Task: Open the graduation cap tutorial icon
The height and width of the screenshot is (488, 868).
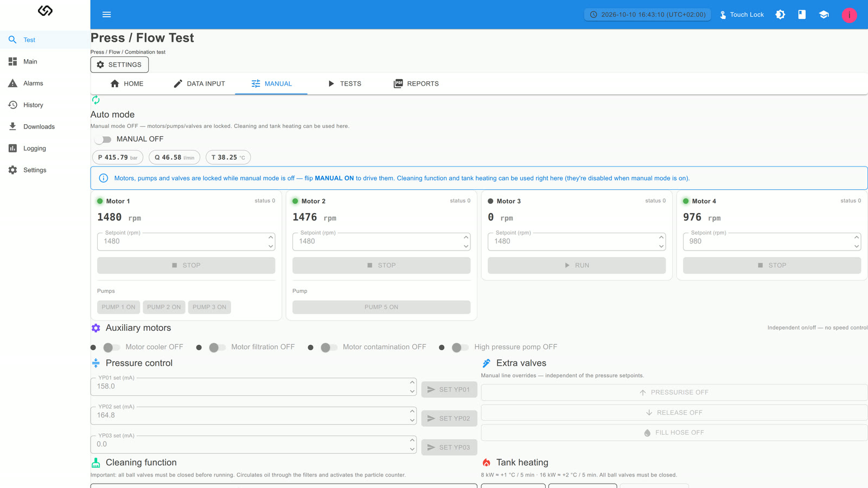Action: pos(824,15)
